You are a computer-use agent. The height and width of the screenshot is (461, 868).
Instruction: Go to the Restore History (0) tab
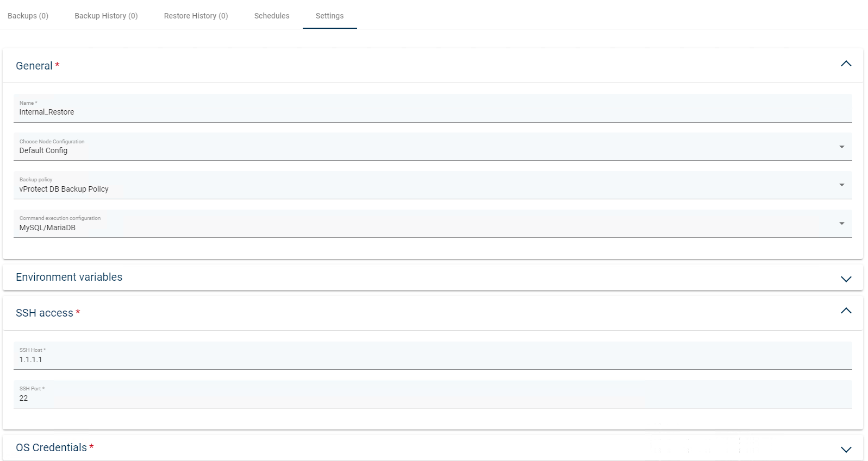pyautogui.click(x=196, y=16)
